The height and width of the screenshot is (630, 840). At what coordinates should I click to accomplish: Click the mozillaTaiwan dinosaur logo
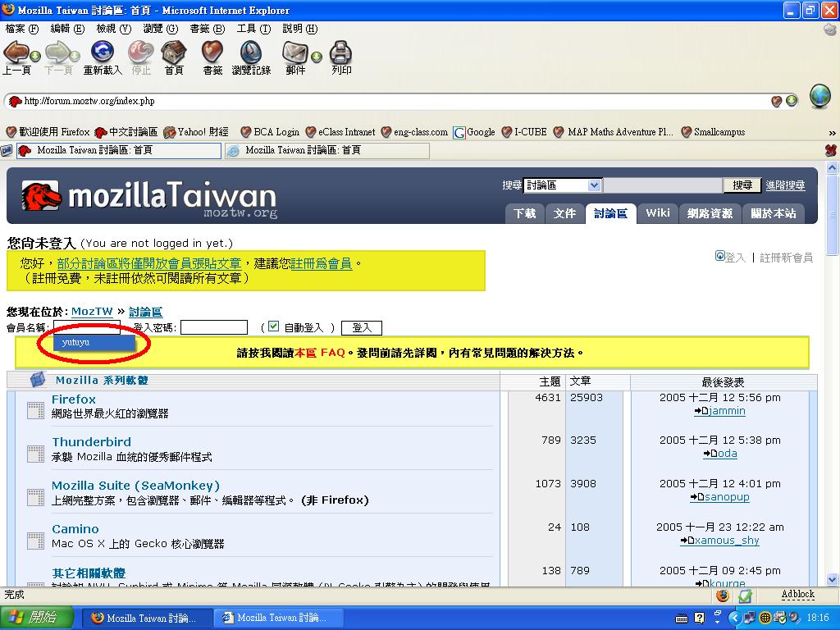point(41,195)
